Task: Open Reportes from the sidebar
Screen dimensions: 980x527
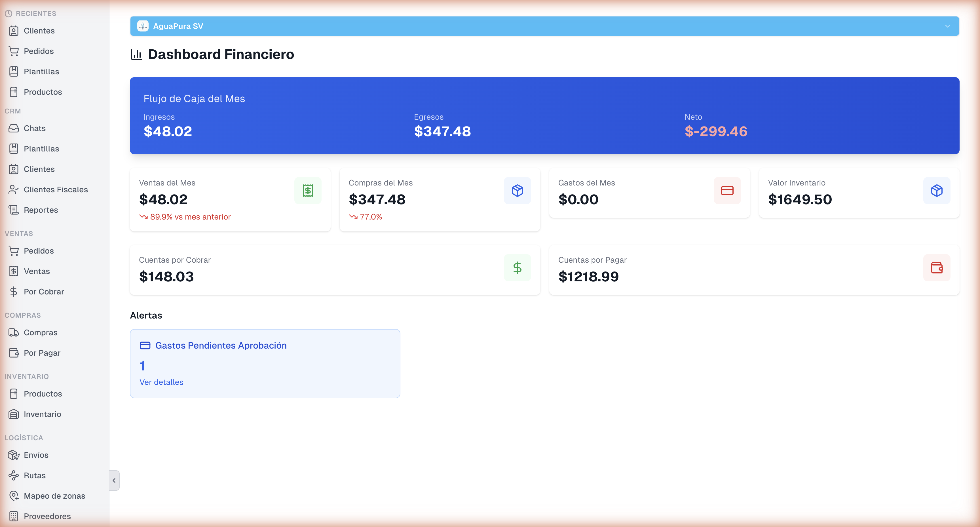Action: [x=40, y=210]
